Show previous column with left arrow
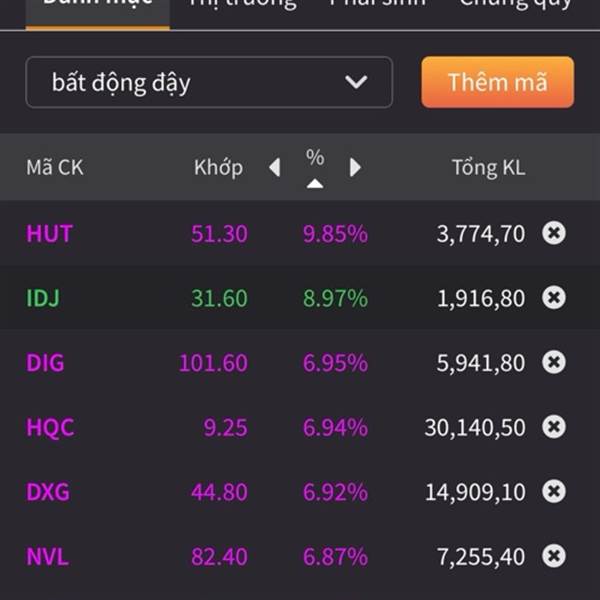This screenshot has width=600, height=600. 275,167
